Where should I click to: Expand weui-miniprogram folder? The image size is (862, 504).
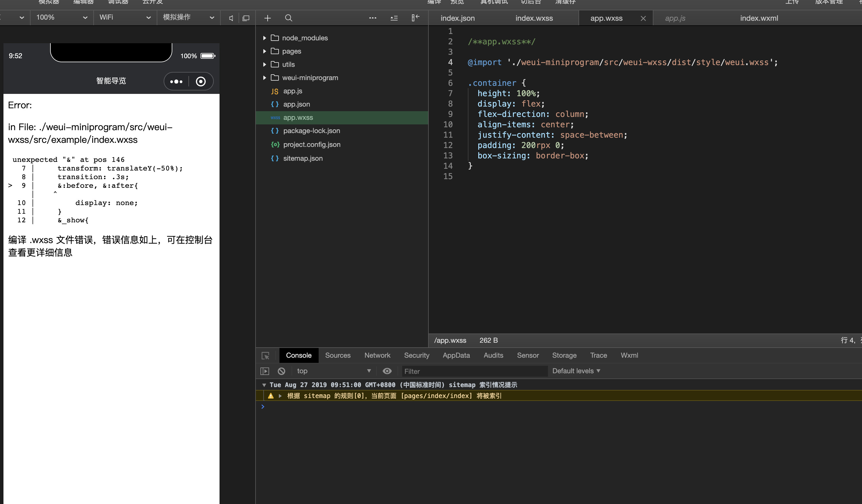pyautogui.click(x=264, y=78)
